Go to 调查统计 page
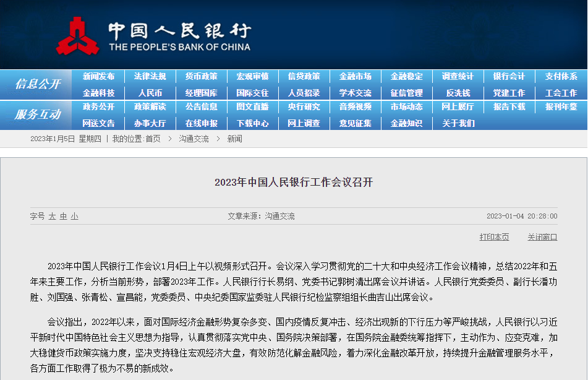Screen dimensions: 588x380 [x=458, y=76]
